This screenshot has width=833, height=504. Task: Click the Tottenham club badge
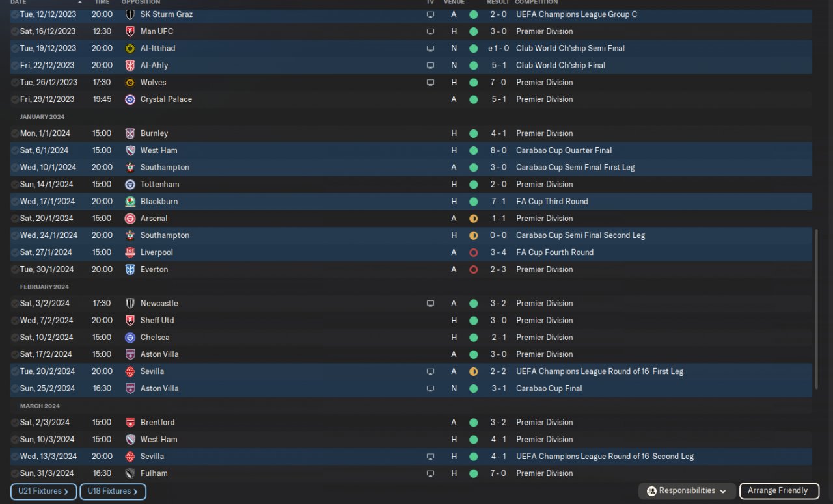point(130,185)
